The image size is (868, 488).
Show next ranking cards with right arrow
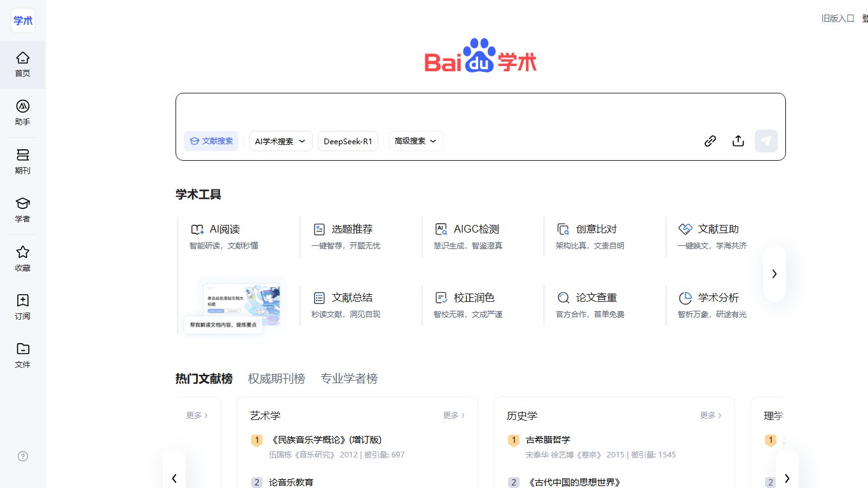[787, 478]
